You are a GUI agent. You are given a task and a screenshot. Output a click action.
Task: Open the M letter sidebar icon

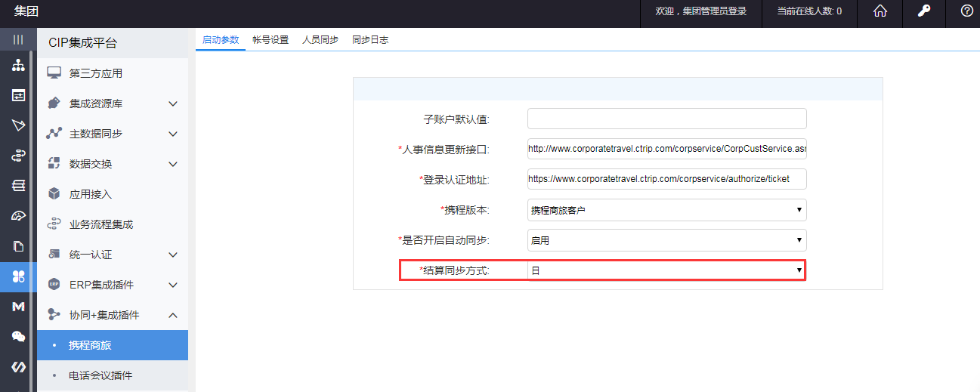[x=18, y=307]
